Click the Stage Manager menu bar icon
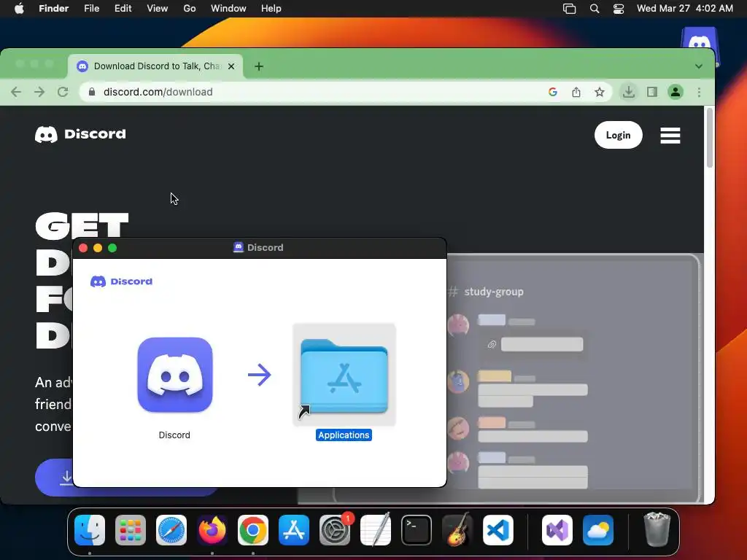 (569, 9)
